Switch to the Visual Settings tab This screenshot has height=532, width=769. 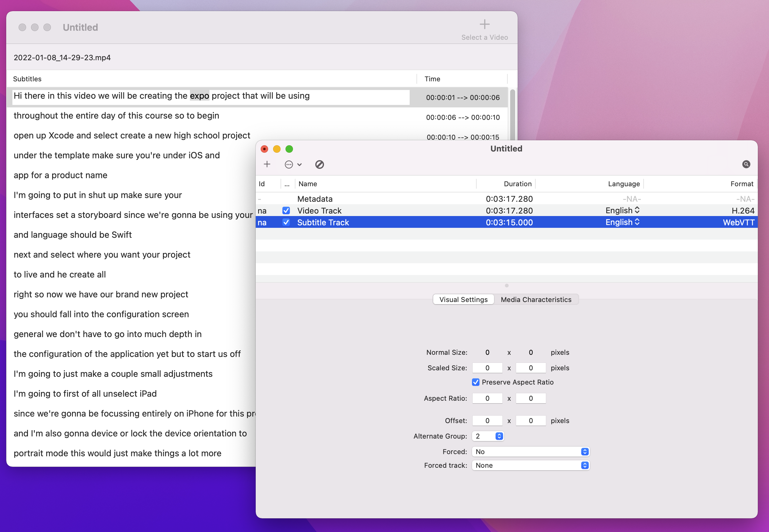[x=463, y=299]
